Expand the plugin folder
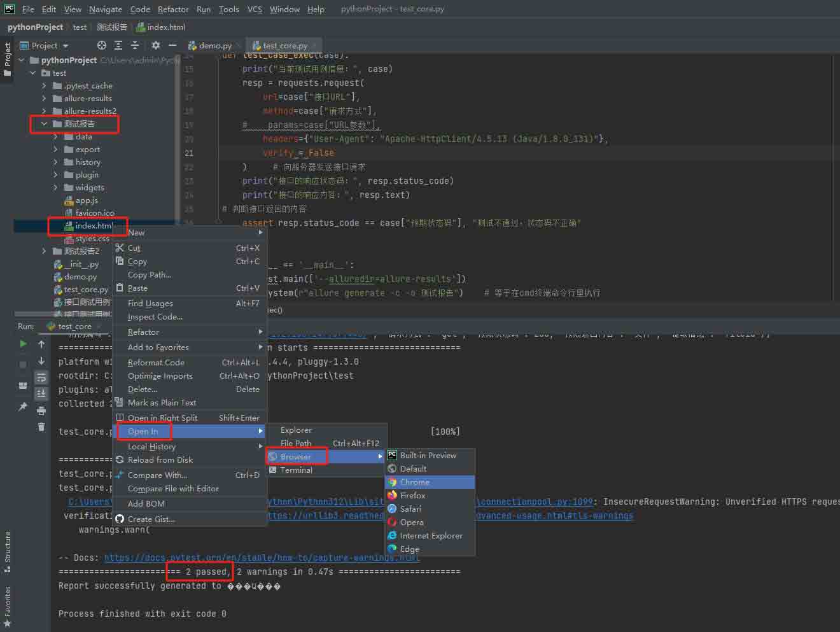840x632 pixels. (x=55, y=174)
